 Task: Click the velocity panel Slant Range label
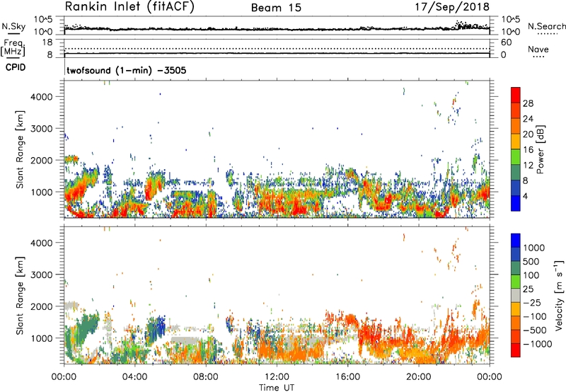click(20, 295)
